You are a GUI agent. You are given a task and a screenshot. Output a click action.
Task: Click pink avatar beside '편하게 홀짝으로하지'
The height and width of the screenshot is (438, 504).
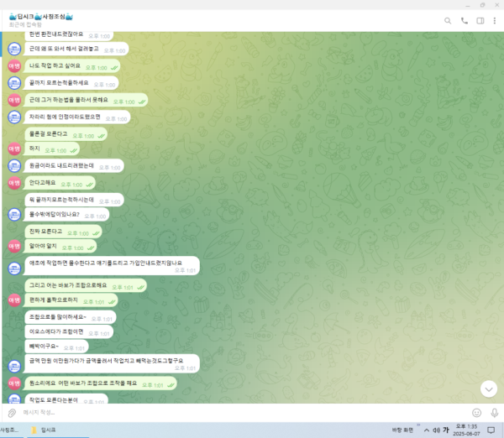[14, 300]
